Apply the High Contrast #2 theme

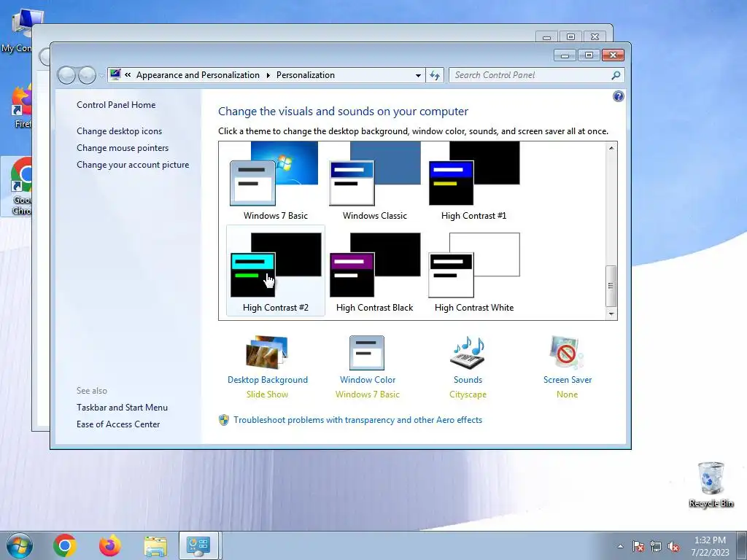pos(275,270)
